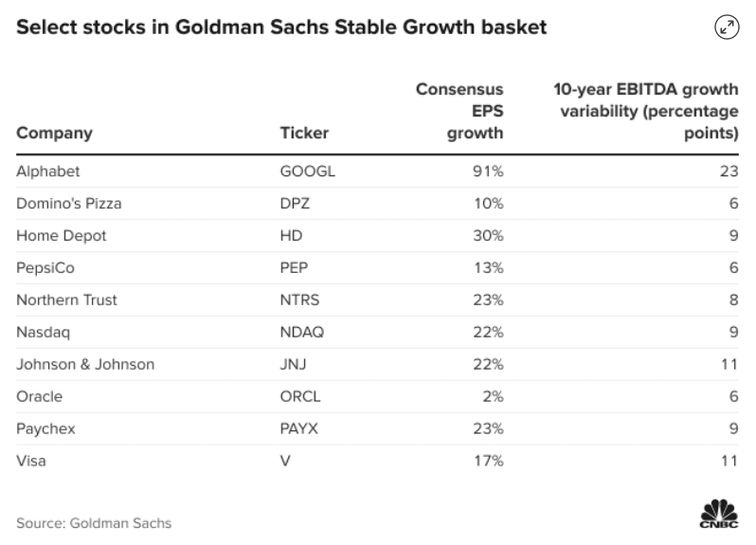
Task: Select the Domino's Pizza row
Action: 69,204
